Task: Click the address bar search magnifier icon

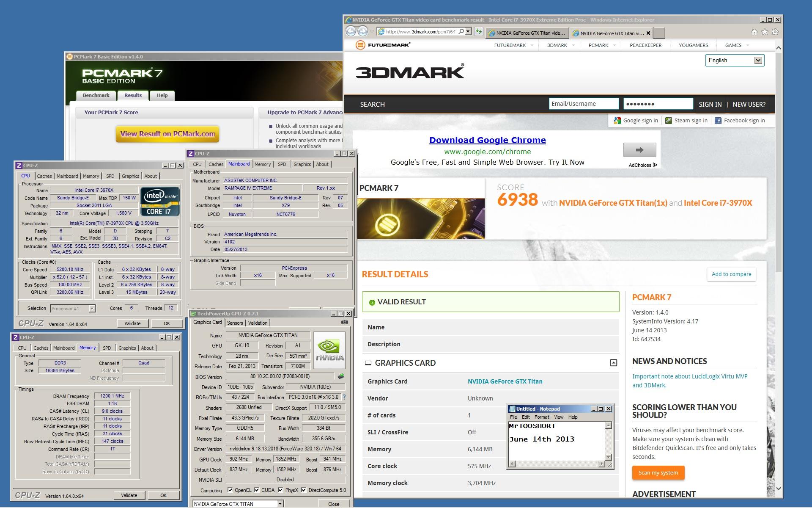Action: 461,32
